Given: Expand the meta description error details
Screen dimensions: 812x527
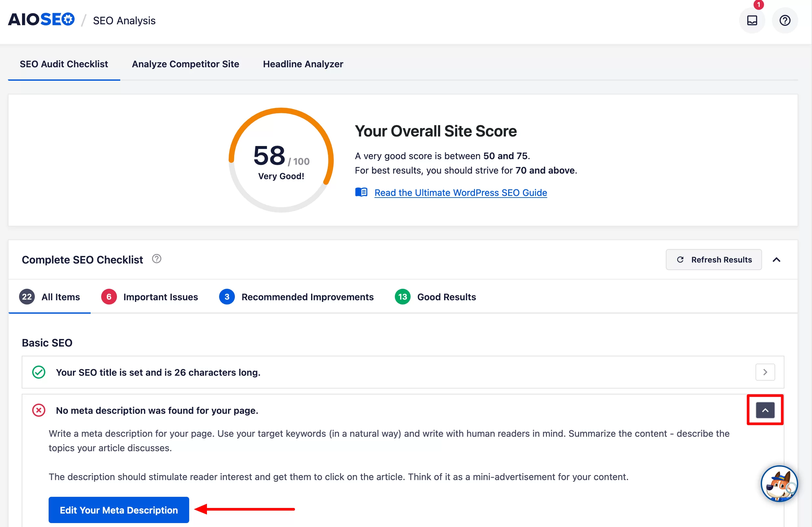Looking at the screenshot, I should 765,410.
